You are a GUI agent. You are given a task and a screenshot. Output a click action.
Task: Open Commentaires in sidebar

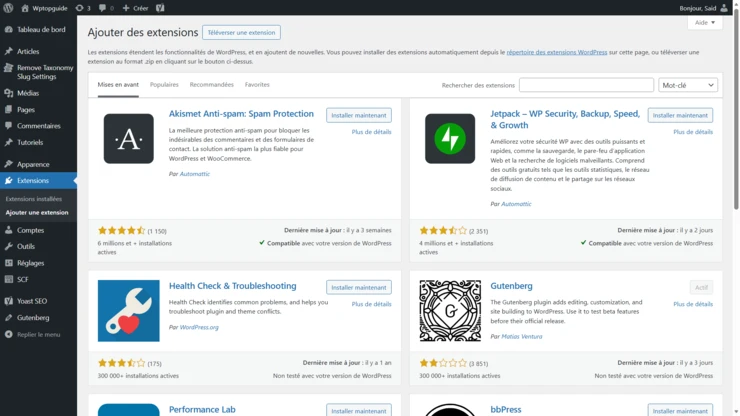pos(38,126)
